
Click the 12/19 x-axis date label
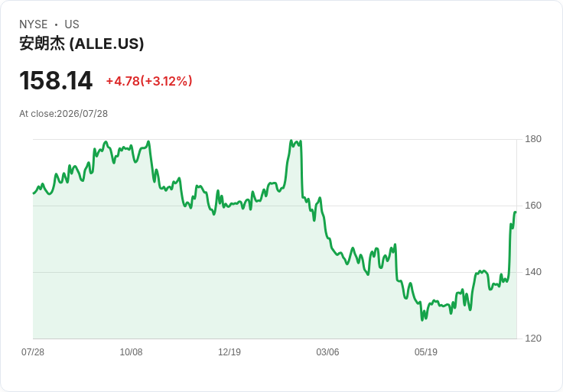[229, 352]
